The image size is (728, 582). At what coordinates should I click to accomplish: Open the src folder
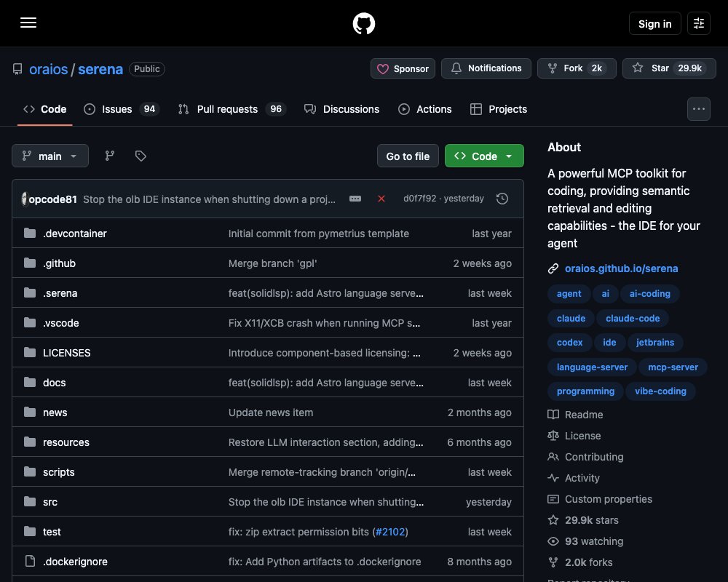[50, 502]
